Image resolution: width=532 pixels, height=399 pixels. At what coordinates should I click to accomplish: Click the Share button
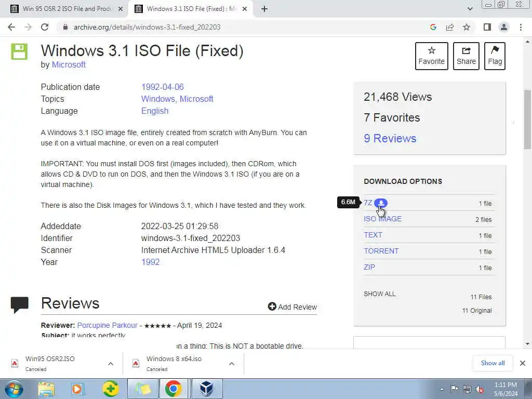(x=466, y=56)
